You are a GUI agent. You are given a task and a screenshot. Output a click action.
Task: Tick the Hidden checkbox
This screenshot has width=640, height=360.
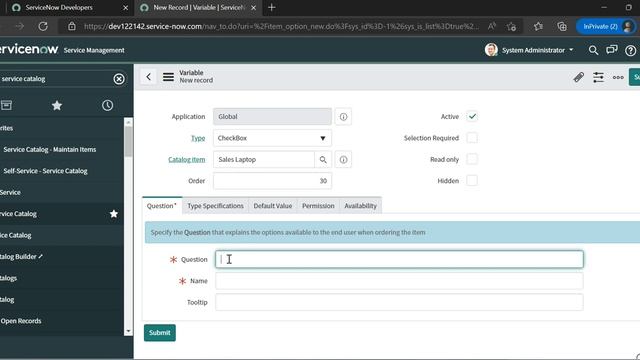(472, 180)
